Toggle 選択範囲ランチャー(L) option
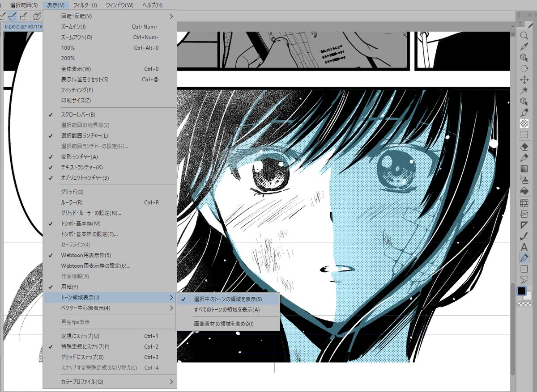The width and height of the screenshot is (537, 392). click(110, 135)
